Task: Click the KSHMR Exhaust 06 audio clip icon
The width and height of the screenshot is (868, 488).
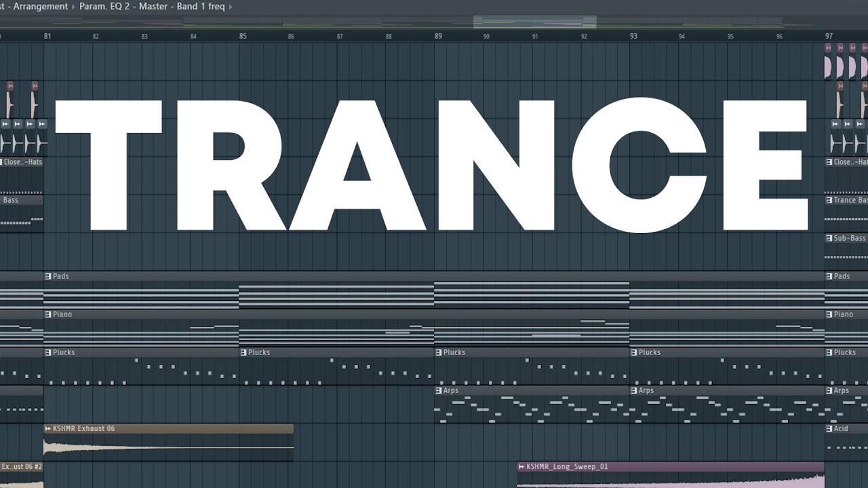Action: 48,428
